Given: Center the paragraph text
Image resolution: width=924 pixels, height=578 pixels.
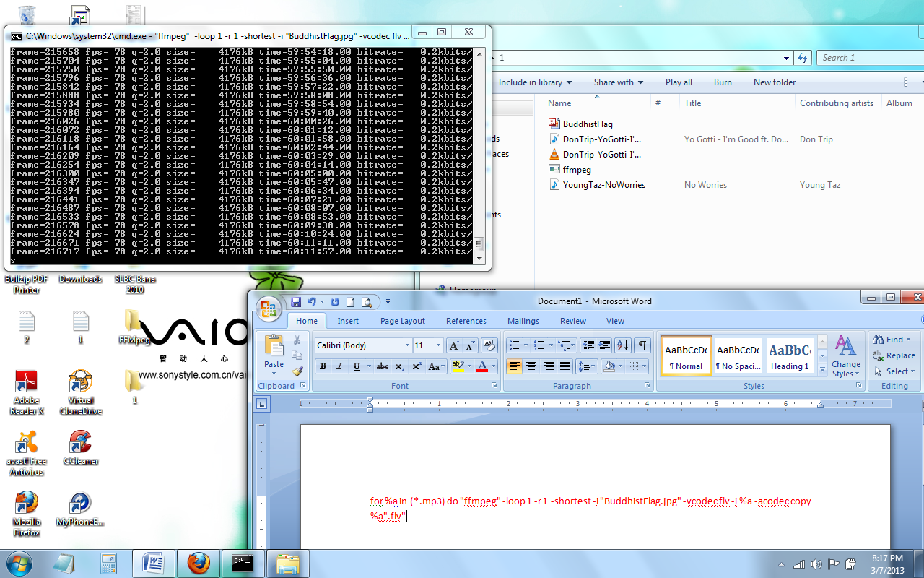Looking at the screenshot, I should pos(531,366).
